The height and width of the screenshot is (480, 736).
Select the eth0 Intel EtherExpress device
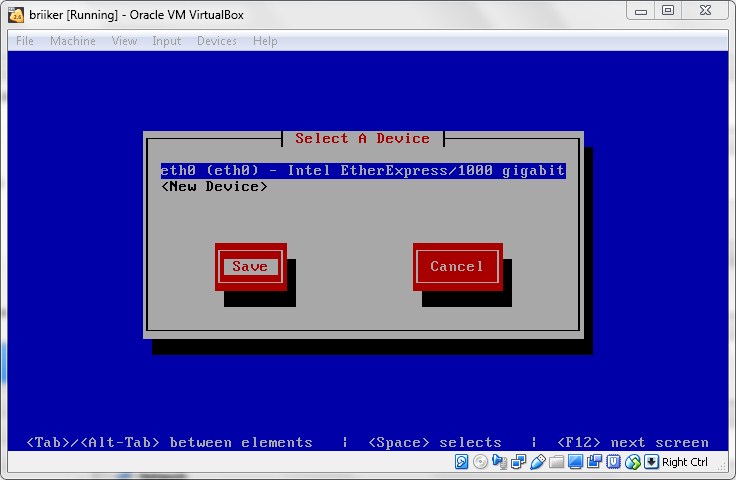pyautogui.click(x=363, y=170)
